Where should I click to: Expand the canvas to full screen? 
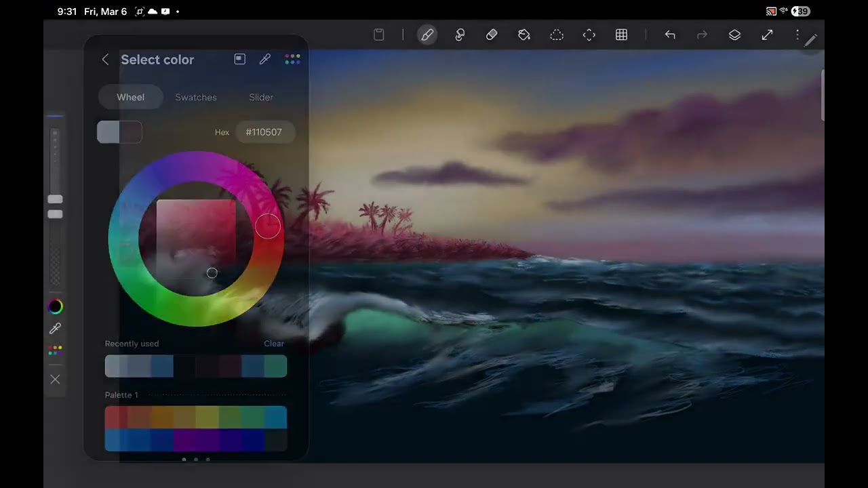tap(767, 35)
